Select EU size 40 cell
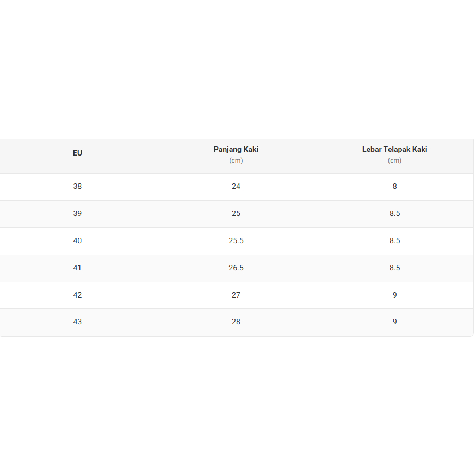This screenshot has width=476, height=476. 77,241
